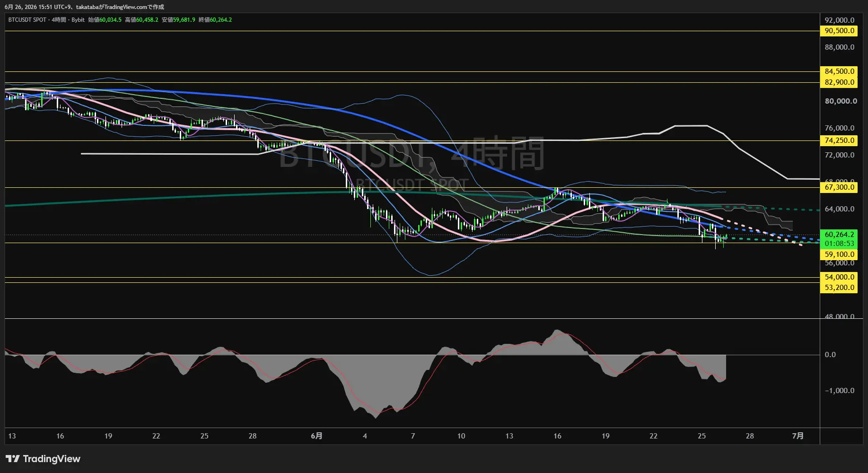Image resolution: width=868 pixels, height=473 pixels.
Task: Click the opening value 60,034.5
Action: click(110, 20)
